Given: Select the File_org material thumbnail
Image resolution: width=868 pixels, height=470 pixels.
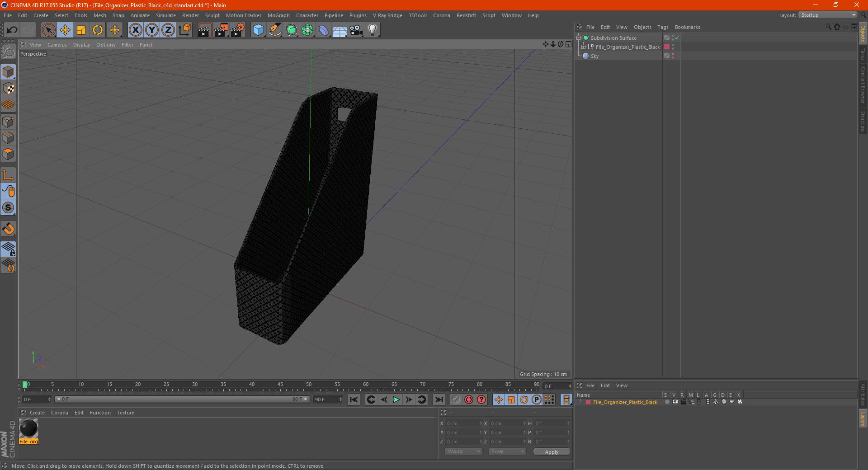Looking at the screenshot, I should (x=29, y=428).
